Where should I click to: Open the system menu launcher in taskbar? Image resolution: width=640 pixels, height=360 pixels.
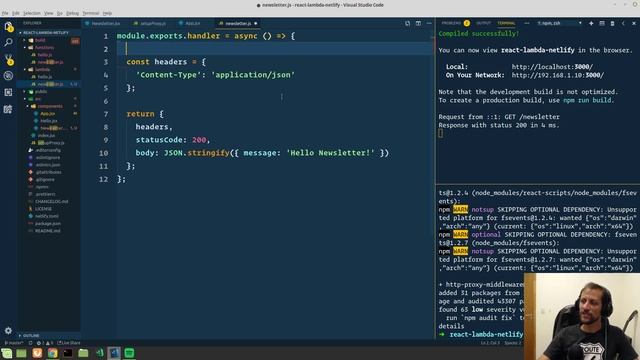(7, 353)
